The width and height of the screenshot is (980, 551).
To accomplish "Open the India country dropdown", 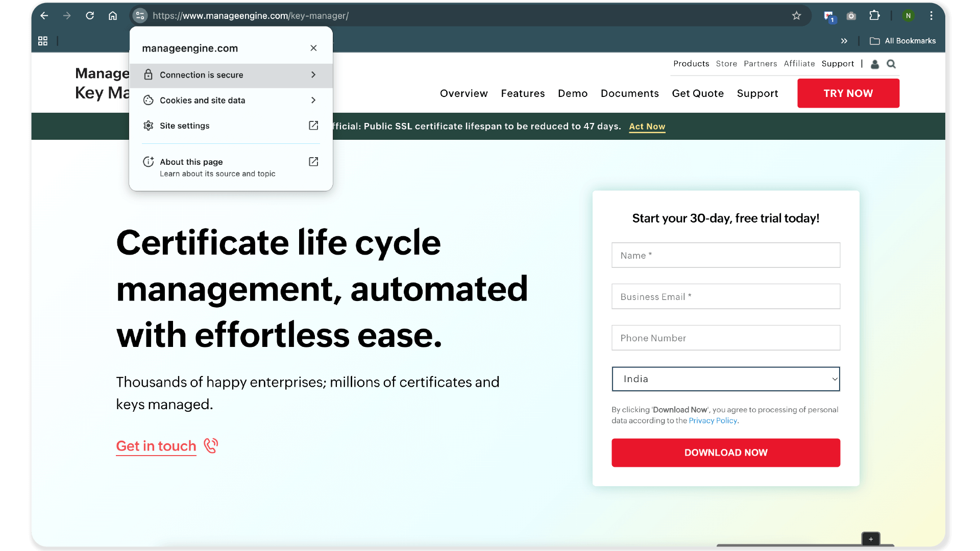I will tap(725, 379).
